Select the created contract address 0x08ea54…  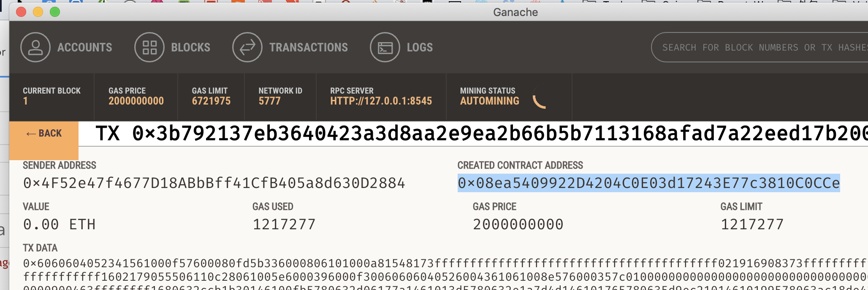tap(649, 183)
